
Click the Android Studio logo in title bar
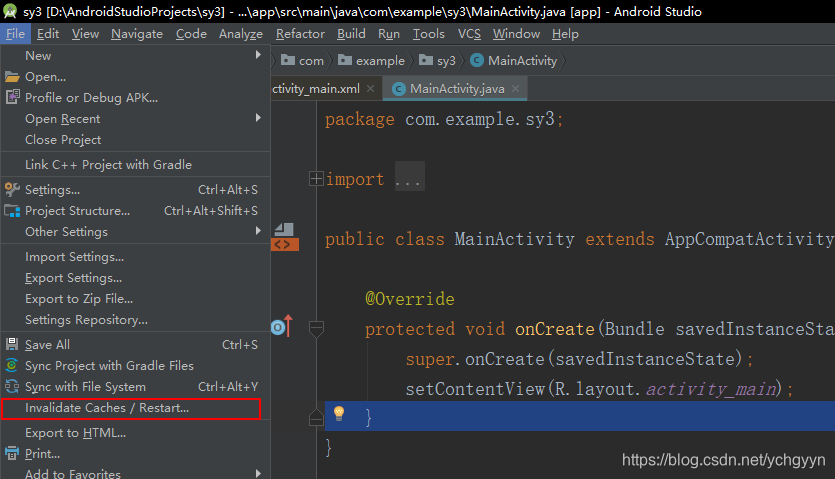[10, 11]
